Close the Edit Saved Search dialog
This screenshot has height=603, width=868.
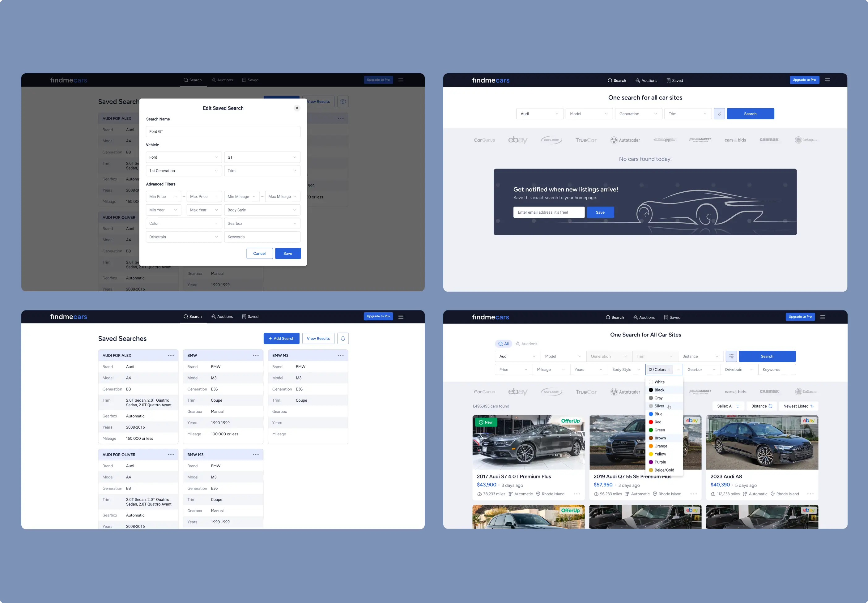[297, 108]
